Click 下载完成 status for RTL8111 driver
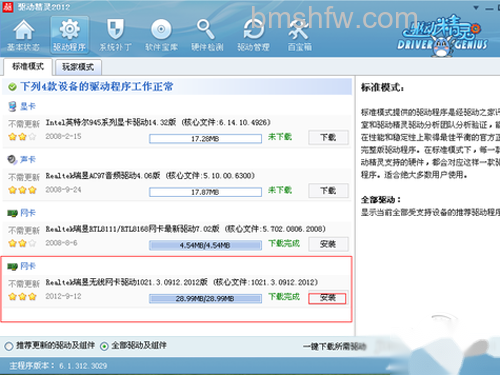This screenshot has height=375, width=500. click(x=284, y=243)
